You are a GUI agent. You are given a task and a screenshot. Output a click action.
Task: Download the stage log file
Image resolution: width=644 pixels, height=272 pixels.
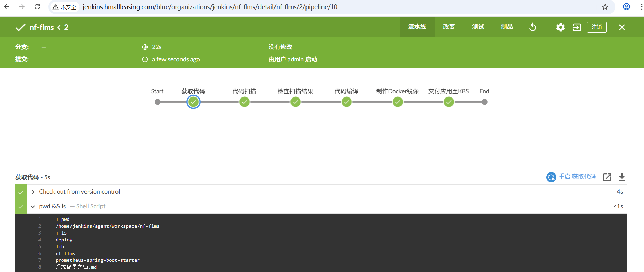pyautogui.click(x=622, y=177)
